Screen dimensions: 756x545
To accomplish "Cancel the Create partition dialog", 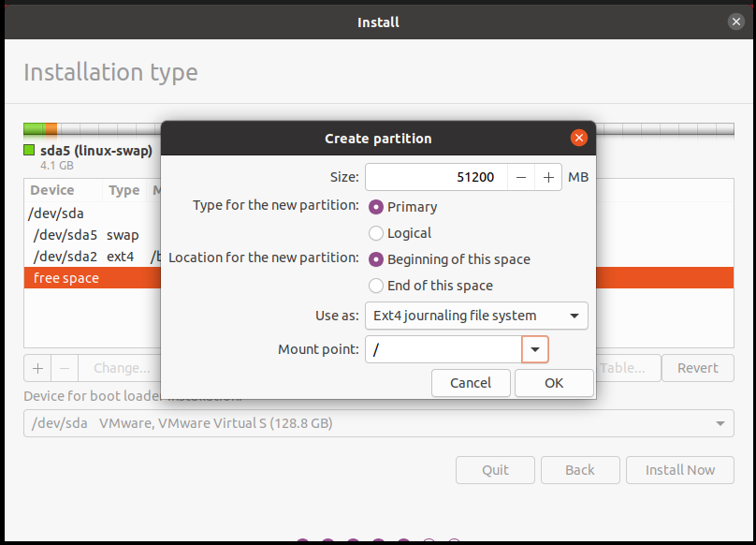I will click(471, 382).
